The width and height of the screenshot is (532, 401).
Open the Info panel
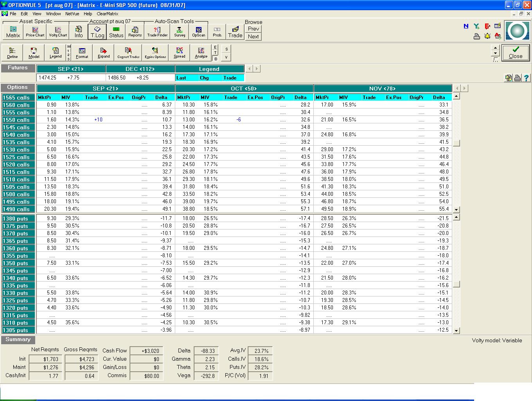coord(79,31)
